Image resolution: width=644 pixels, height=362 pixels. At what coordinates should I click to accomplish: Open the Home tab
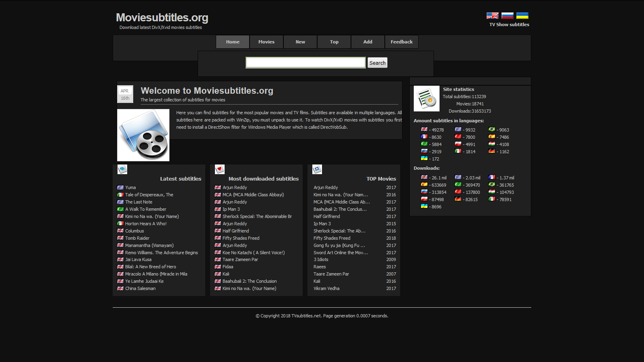tap(233, 42)
